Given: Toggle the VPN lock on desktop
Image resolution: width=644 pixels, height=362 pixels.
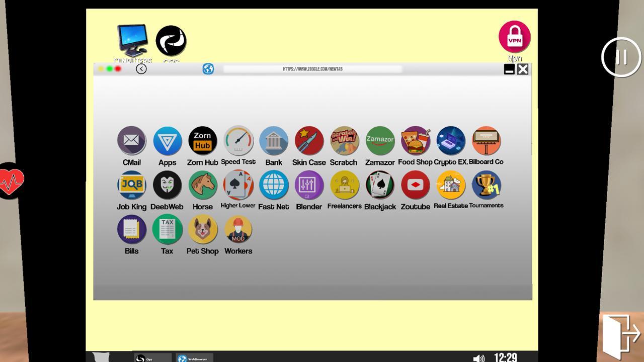Looking at the screenshot, I should pos(514,37).
